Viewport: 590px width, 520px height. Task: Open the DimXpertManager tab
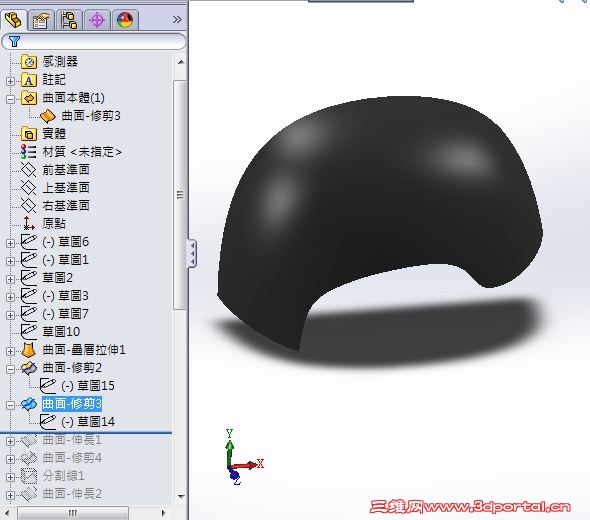(x=97, y=20)
